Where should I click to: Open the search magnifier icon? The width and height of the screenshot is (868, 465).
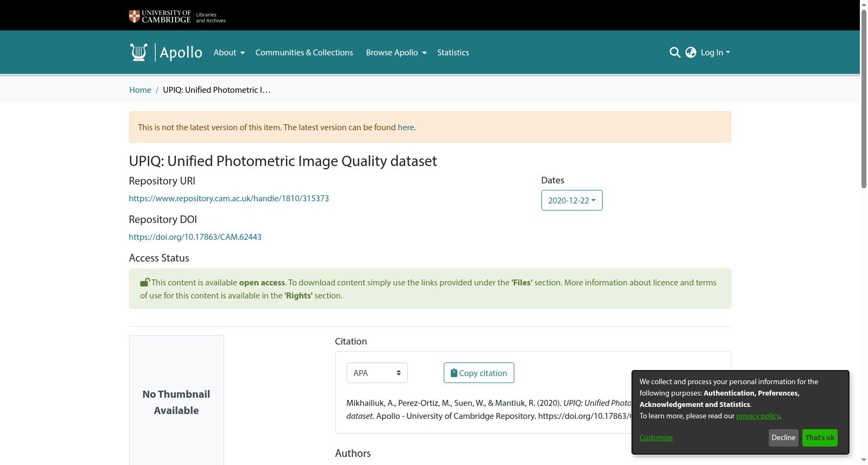click(x=675, y=52)
